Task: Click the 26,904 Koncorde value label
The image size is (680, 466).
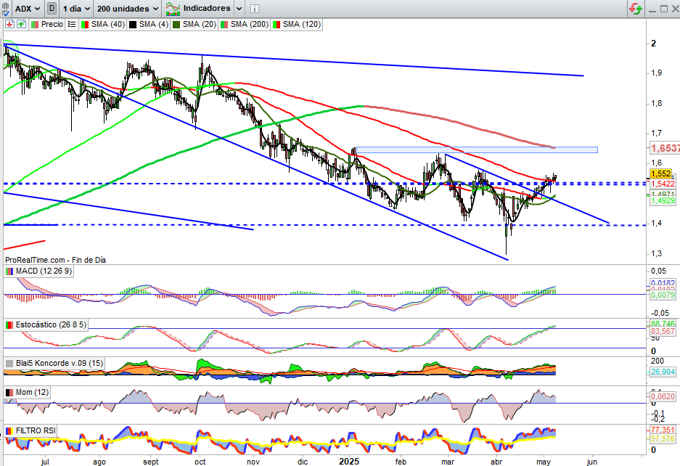Action: click(x=662, y=372)
